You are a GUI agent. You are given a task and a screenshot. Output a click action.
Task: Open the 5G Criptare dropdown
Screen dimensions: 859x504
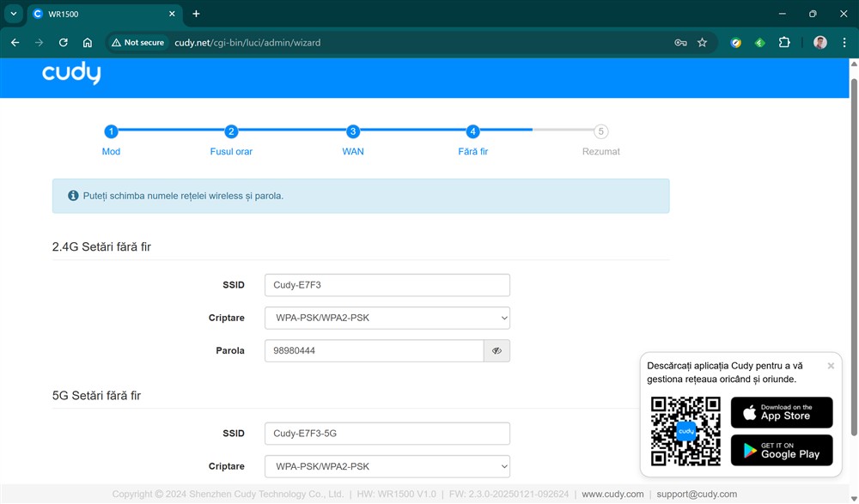point(387,466)
